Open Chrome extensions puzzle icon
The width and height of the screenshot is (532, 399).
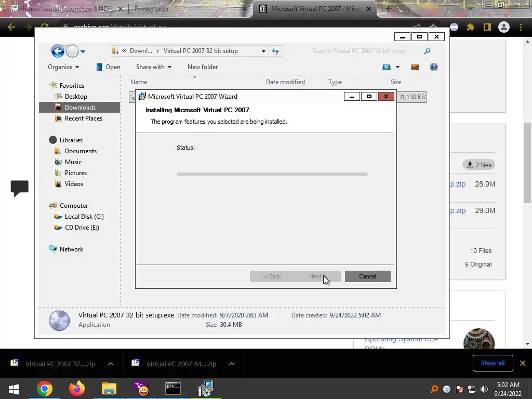[x=470, y=27]
